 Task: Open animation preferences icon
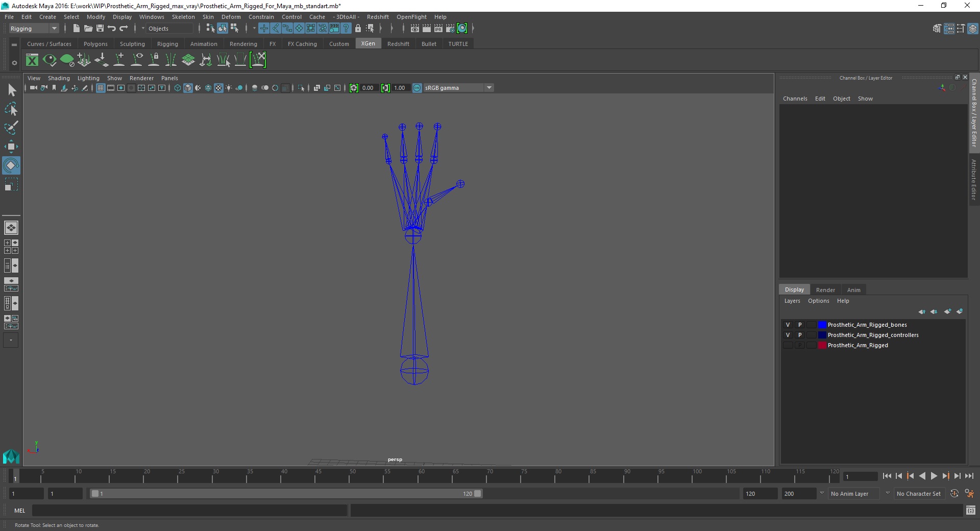[x=969, y=494]
